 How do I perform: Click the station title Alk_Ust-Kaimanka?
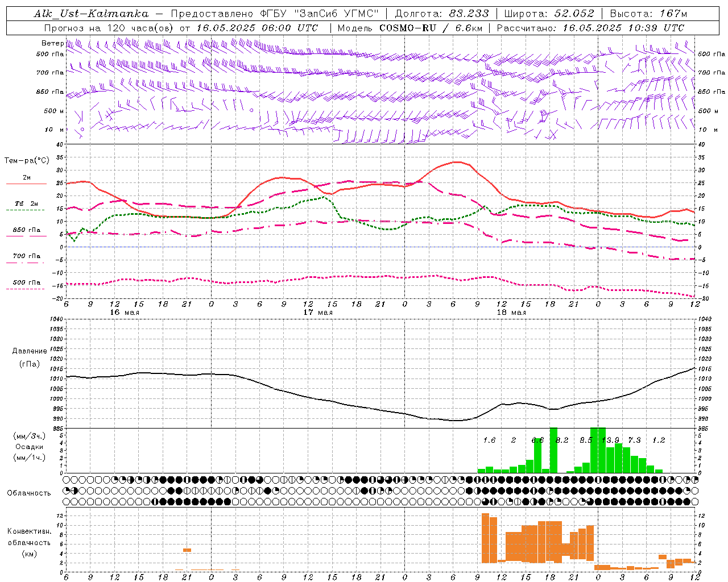[x=91, y=14]
